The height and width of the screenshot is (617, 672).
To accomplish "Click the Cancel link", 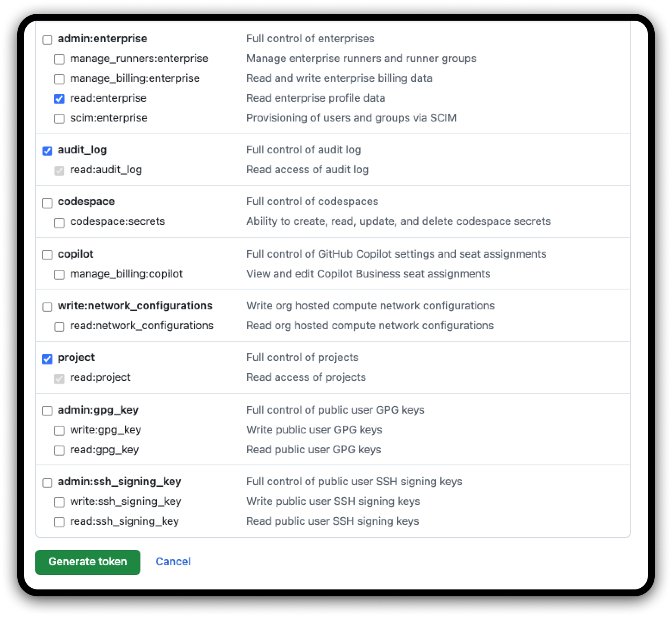I will 173,561.
